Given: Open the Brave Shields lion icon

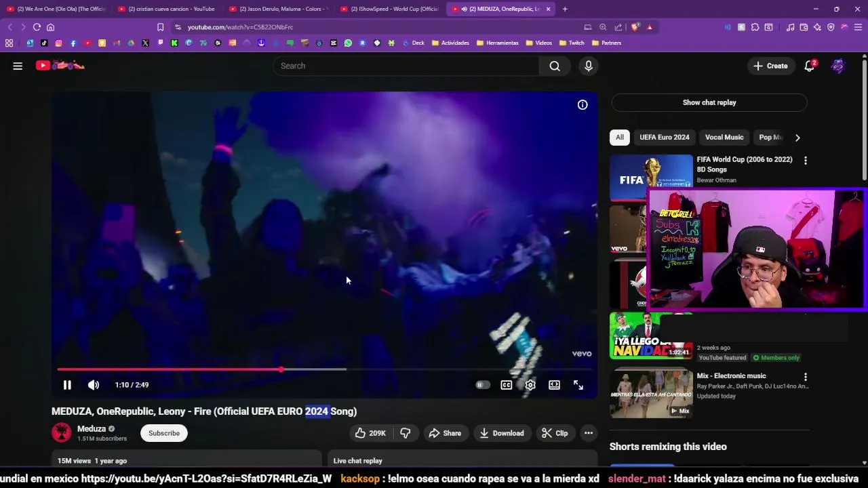Looking at the screenshot, I should click(x=635, y=27).
